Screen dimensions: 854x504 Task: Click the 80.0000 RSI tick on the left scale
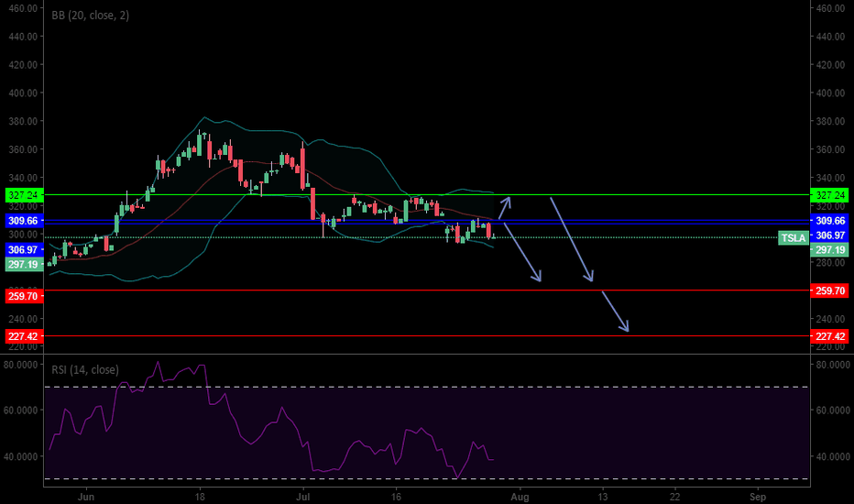pyautogui.click(x=21, y=365)
